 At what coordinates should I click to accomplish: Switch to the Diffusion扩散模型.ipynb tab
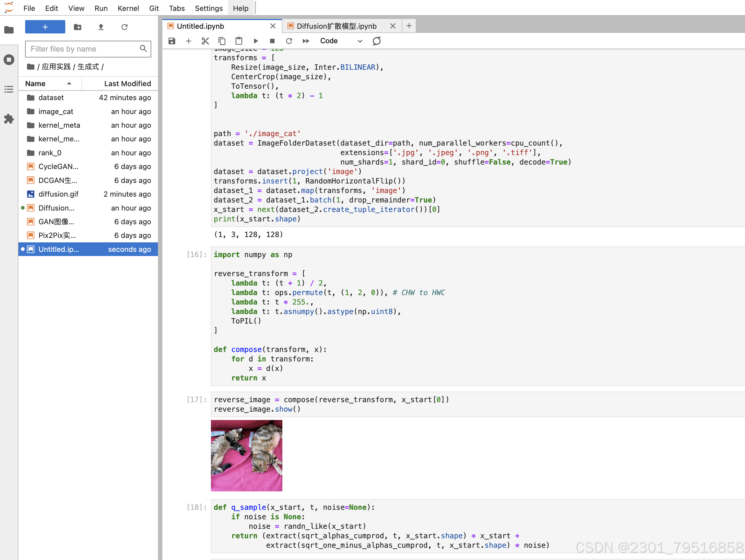337,26
